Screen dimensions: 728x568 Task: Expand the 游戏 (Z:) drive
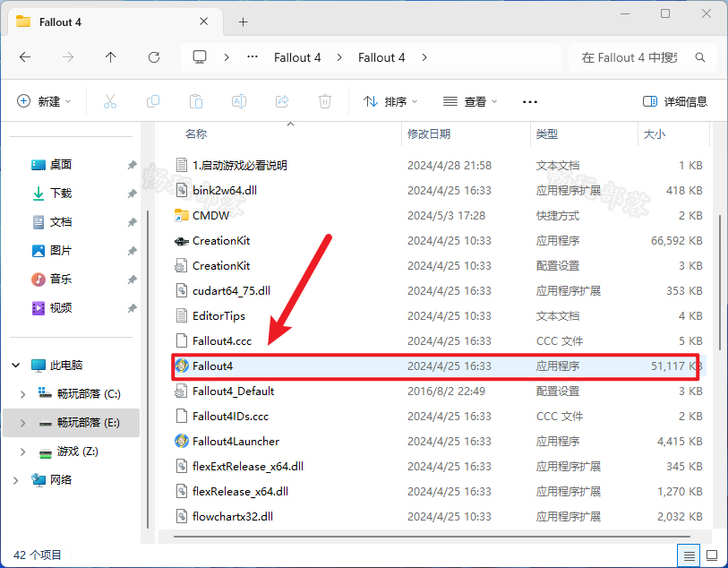(x=22, y=452)
